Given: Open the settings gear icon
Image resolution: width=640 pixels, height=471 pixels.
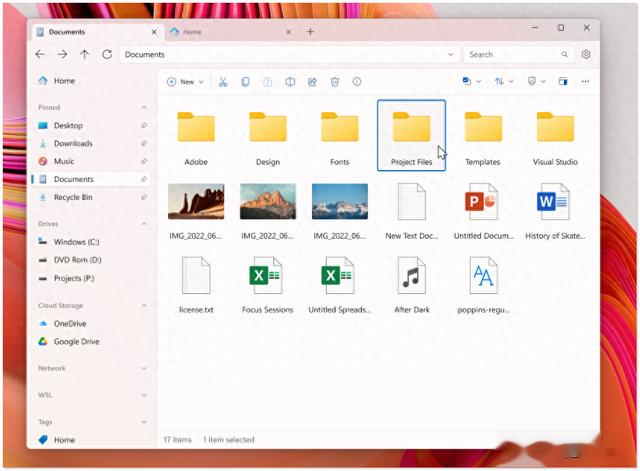Looking at the screenshot, I should 586,54.
